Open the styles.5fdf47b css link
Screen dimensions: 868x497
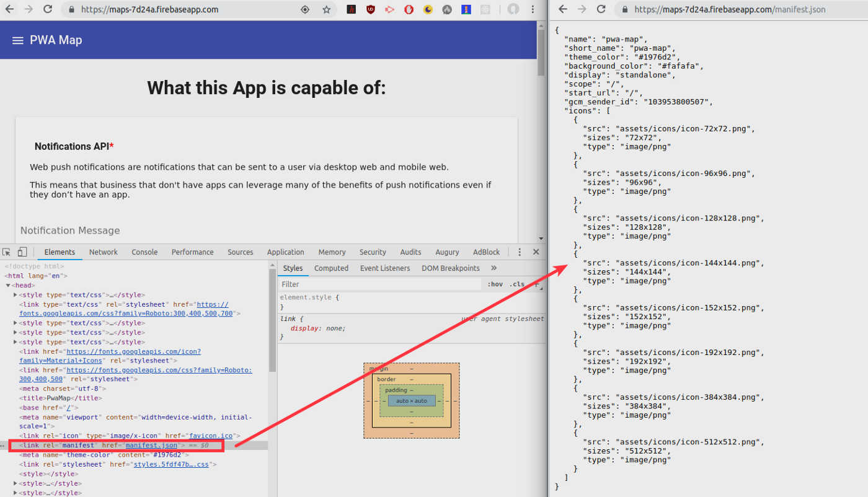click(x=171, y=464)
